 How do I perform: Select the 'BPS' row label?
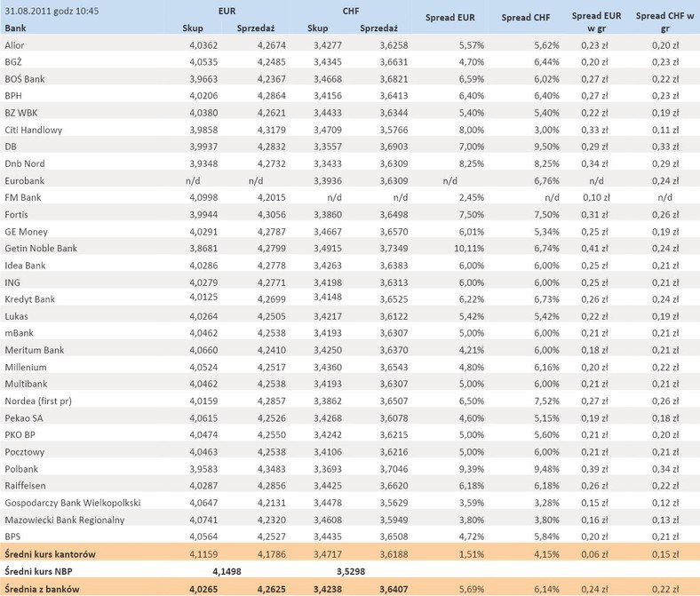(x=12, y=536)
